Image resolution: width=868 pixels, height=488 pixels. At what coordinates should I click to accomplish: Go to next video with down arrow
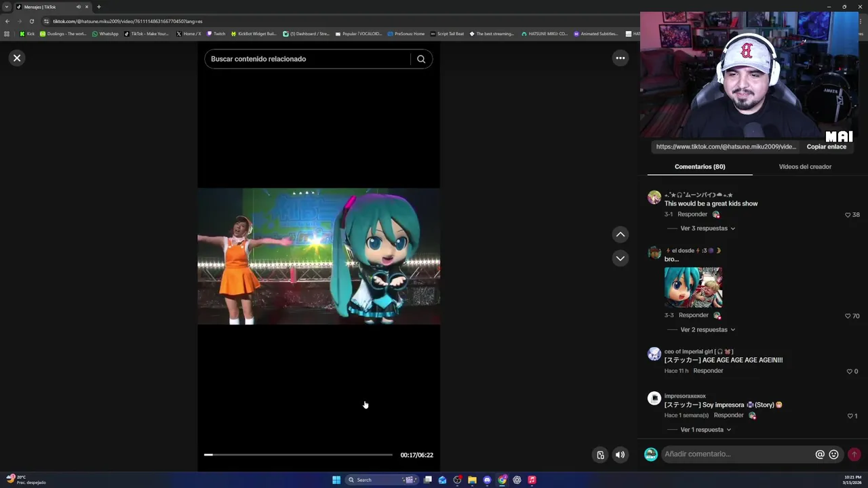coord(620,258)
